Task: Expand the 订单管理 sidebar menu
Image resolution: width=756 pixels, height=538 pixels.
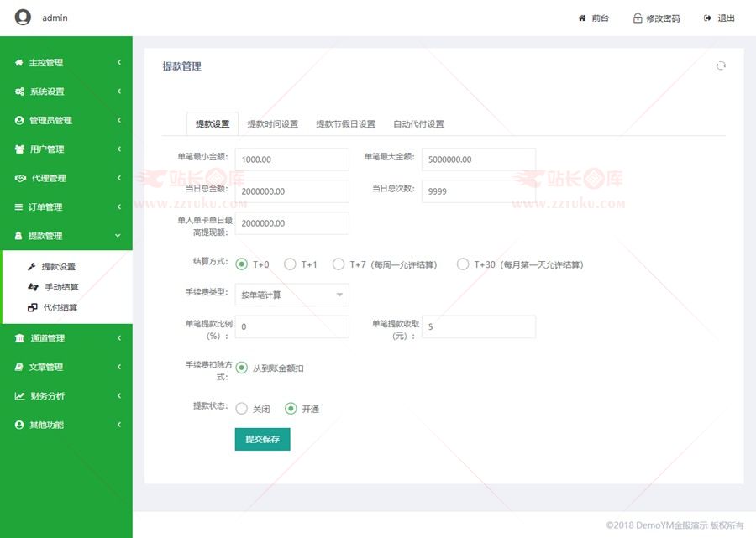Action: pos(66,207)
